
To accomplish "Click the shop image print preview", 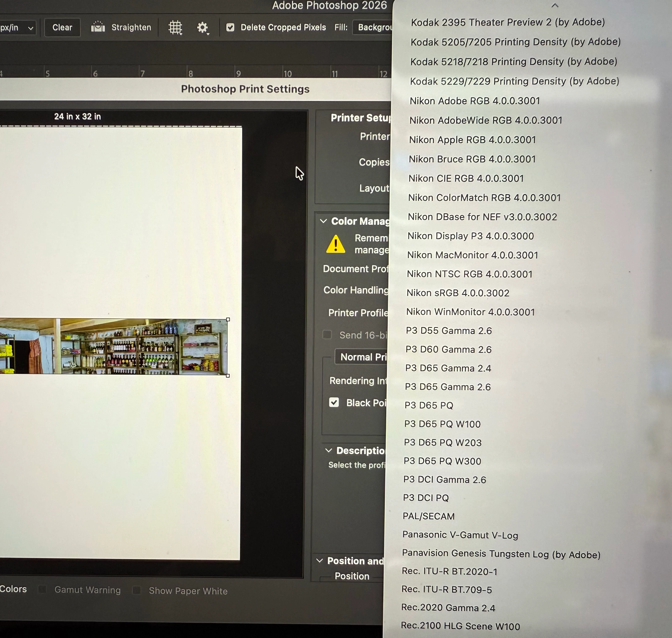I will 114,347.
